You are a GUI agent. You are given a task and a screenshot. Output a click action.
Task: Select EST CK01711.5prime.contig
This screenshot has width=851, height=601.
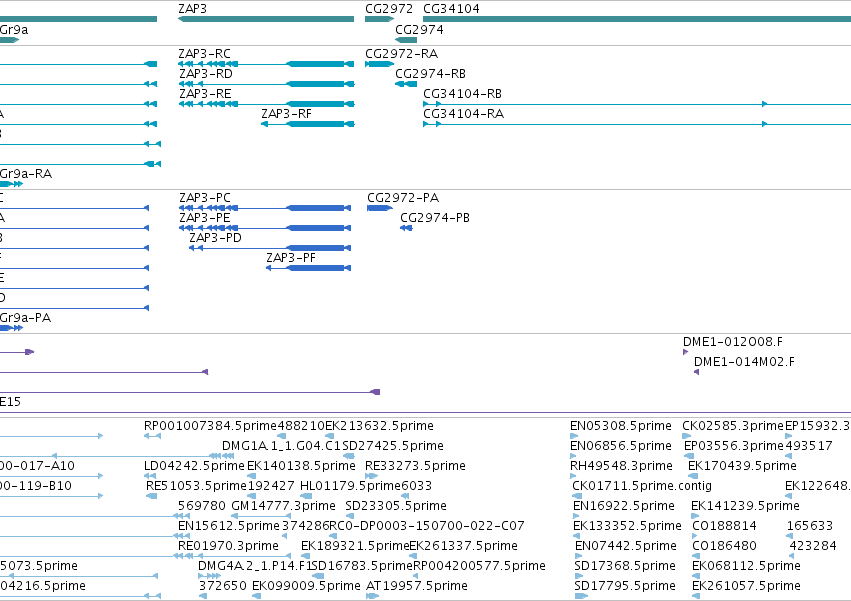(x=642, y=486)
